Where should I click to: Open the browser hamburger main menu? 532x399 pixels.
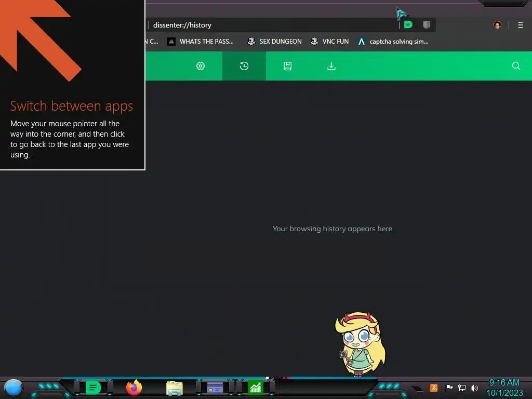[521, 25]
